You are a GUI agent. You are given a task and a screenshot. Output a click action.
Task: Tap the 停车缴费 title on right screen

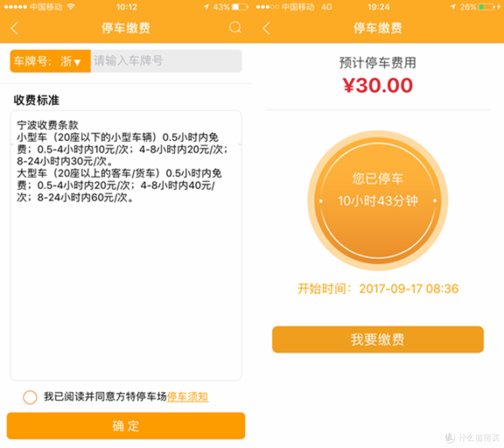(378, 28)
